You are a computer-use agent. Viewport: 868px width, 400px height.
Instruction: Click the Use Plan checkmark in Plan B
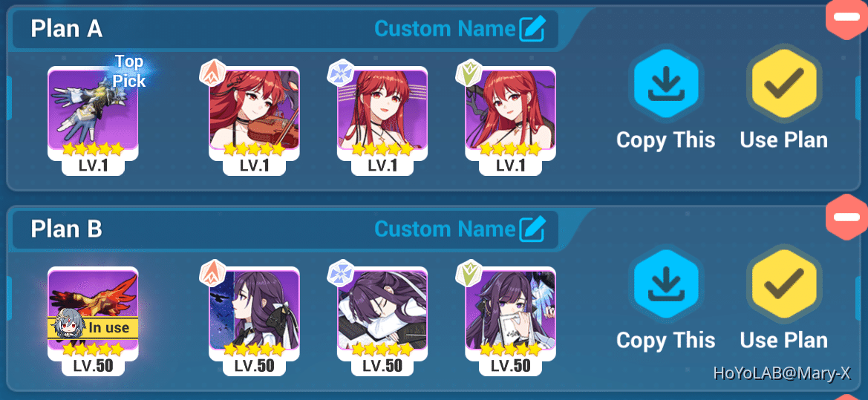[784, 286]
